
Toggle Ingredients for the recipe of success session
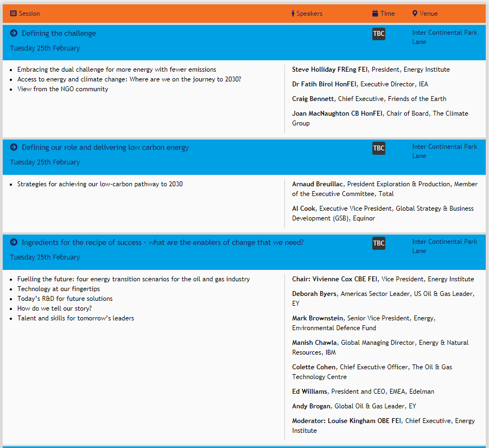(x=163, y=243)
